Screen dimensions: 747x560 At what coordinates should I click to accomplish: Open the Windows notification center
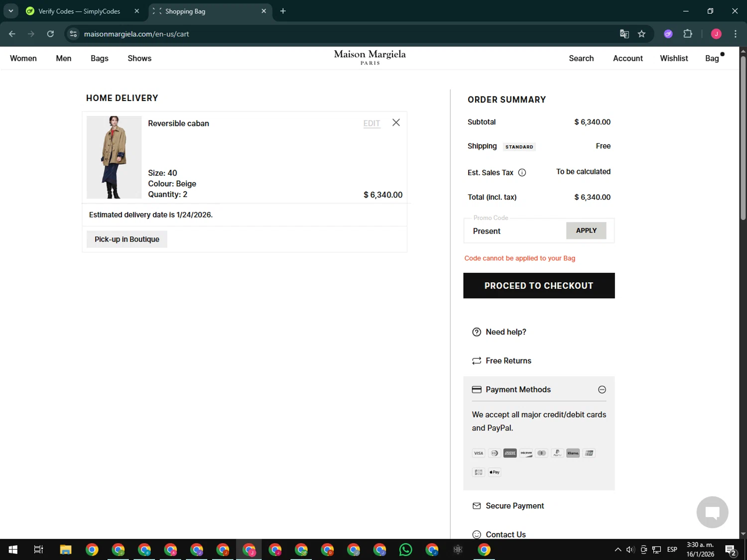click(x=731, y=550)
